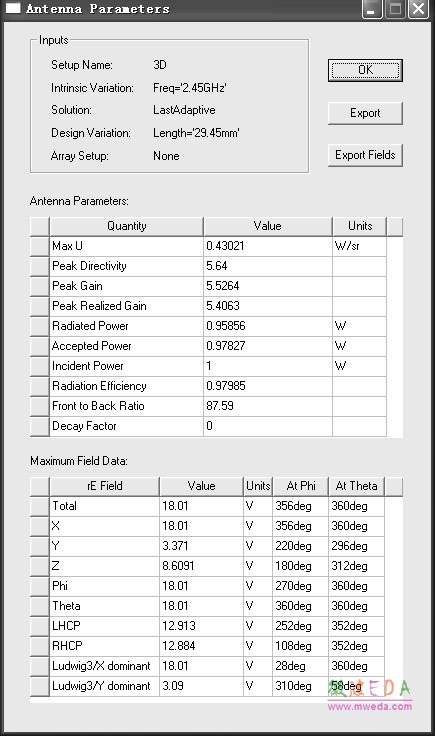Click the rE Field column header
The width and height of the screenshot is (435, 736).
click(x=105, y=486)
